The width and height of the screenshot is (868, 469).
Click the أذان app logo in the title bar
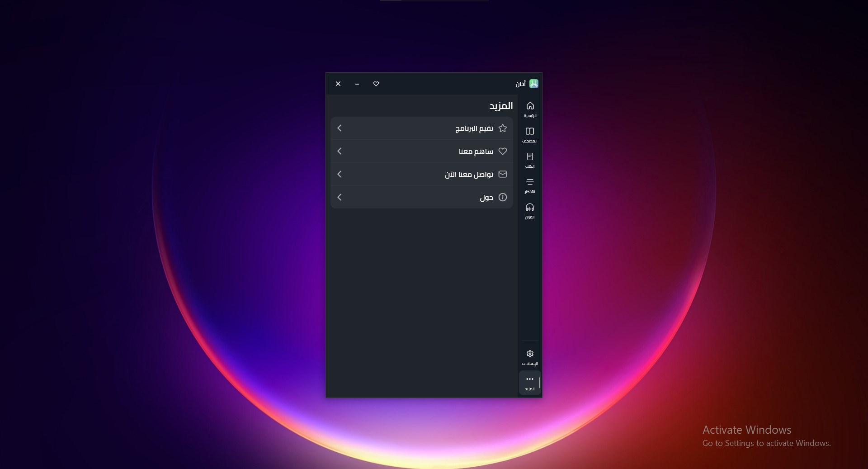[x=534, y=83]
